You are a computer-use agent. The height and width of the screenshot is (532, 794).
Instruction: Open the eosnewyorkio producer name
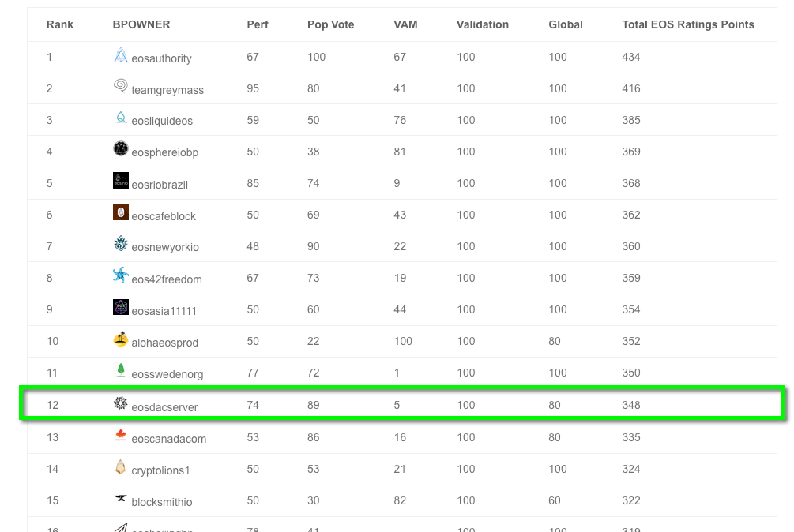pos(165,247)
